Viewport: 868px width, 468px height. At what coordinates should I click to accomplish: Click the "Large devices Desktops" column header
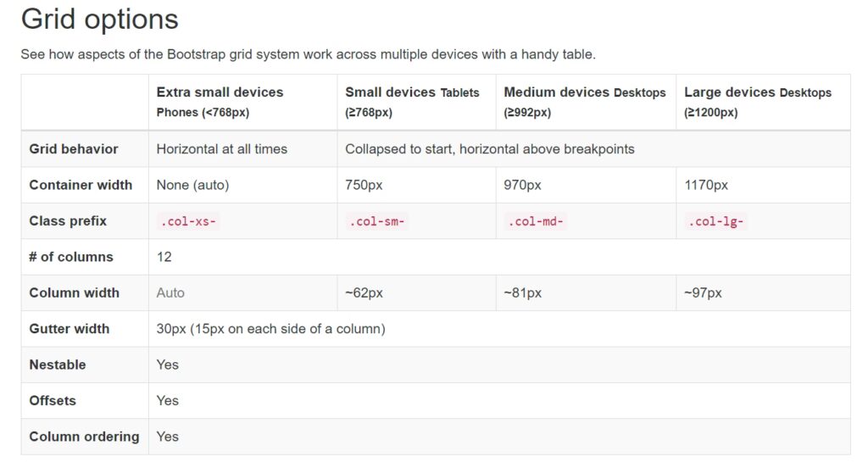click(758, 92)
